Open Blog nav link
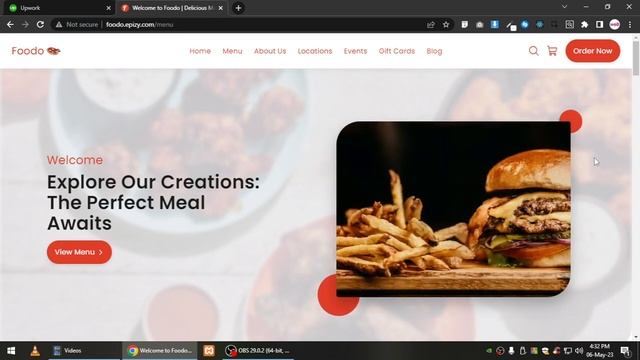Image resolution: width=640 pixels, height=360 pixels. pyautogui.click(x=434, y=51)
